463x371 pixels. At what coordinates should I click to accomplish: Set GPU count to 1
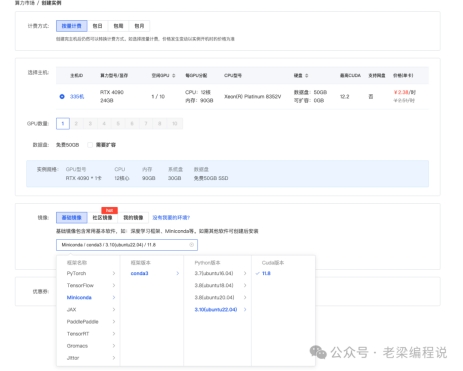point(63,123)
